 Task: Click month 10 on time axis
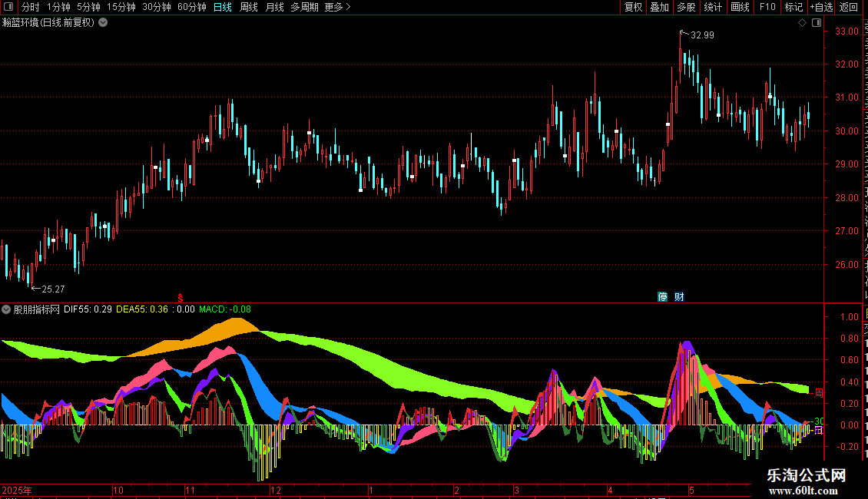click(x=118, y=490)
